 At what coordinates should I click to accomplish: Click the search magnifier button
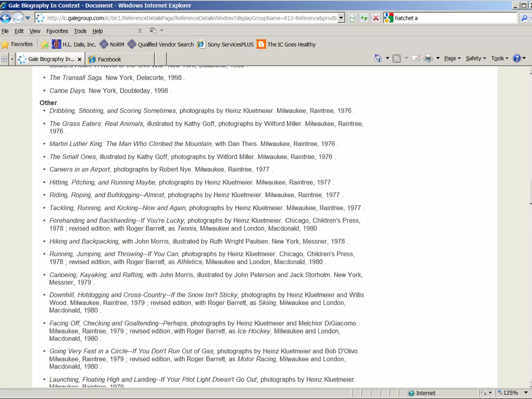(x=524, y=18)
